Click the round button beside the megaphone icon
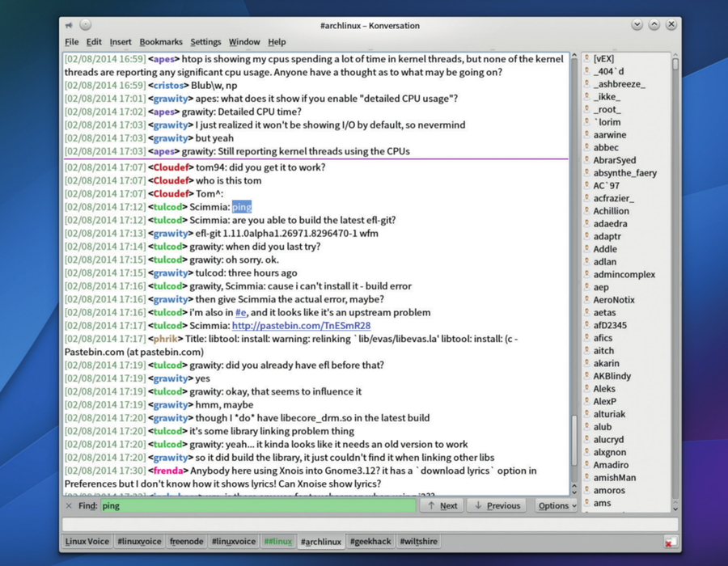 (86, 24)
